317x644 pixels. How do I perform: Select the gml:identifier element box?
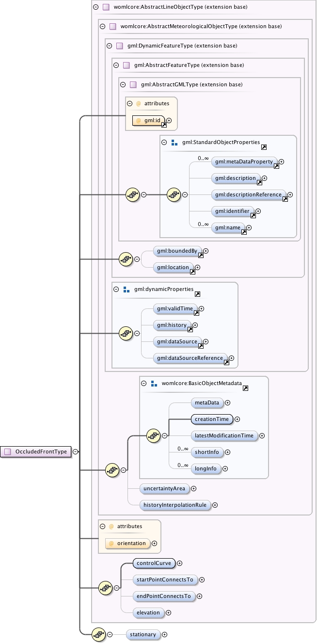coord(232,211)
